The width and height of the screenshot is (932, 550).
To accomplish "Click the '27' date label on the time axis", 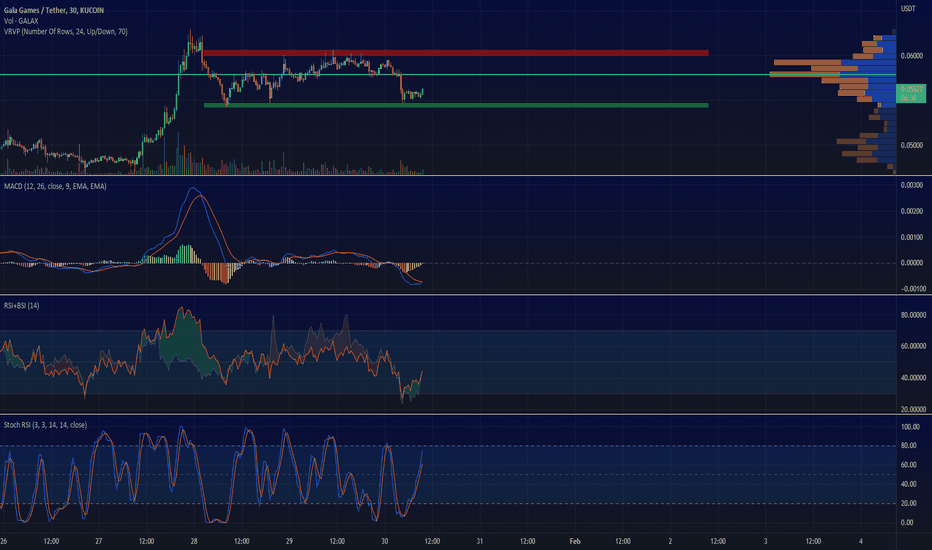I will (x=99, y=541).
